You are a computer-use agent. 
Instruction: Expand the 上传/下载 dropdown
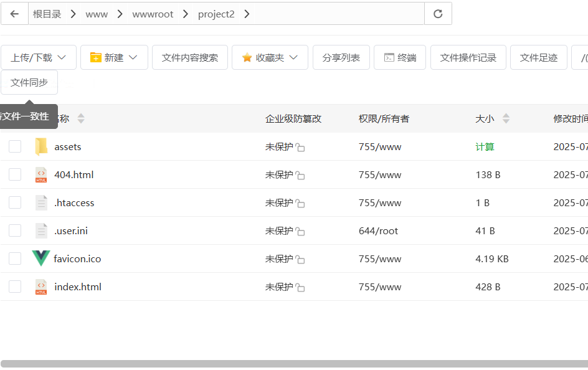(39, 57)
